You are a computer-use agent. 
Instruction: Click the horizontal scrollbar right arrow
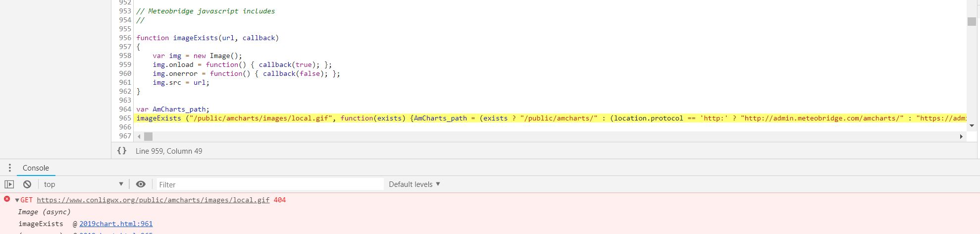tap(961, 136)
